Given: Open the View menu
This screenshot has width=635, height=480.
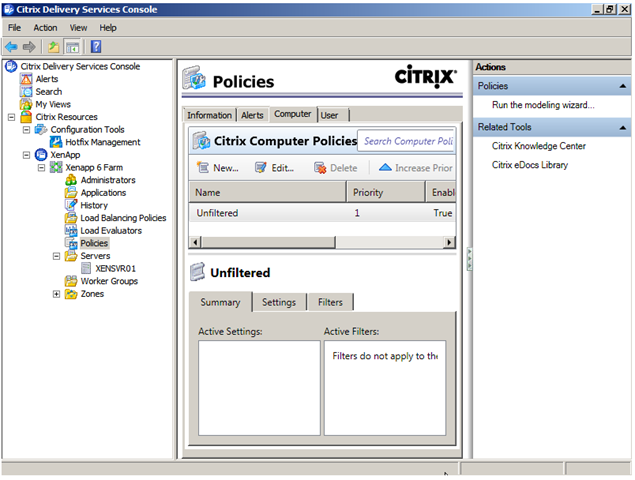Looking at the screenshot, I should 78,28.
